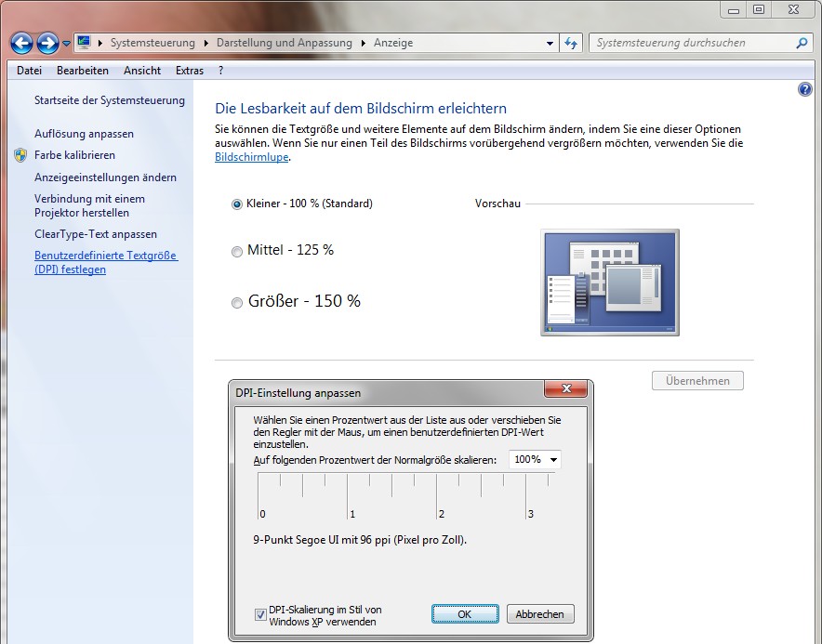Open Benutzerdefinierte Textgröße (DPI) festlegen
The height and width of the screenshot is (644, 822).
point(106,263)
